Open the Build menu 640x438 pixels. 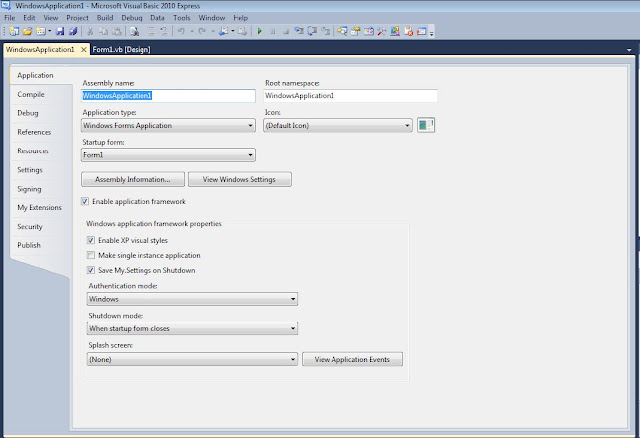(x=105, y=18)
